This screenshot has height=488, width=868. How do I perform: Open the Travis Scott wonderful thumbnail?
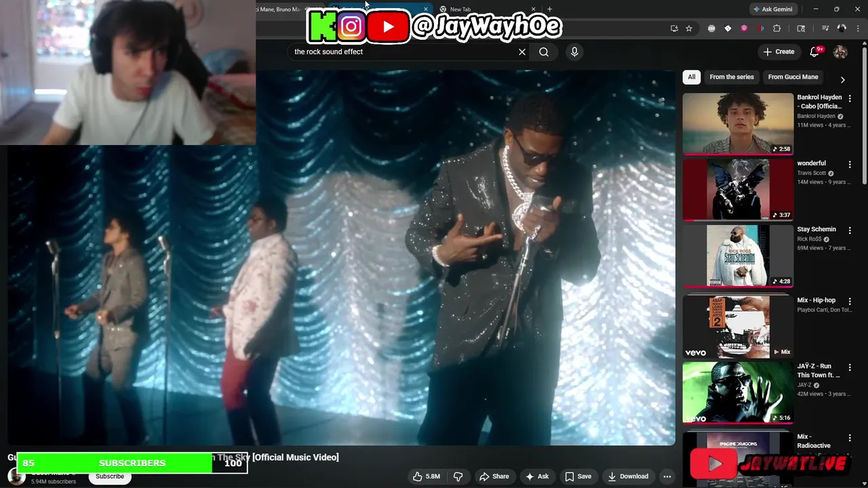pos(738,190)
